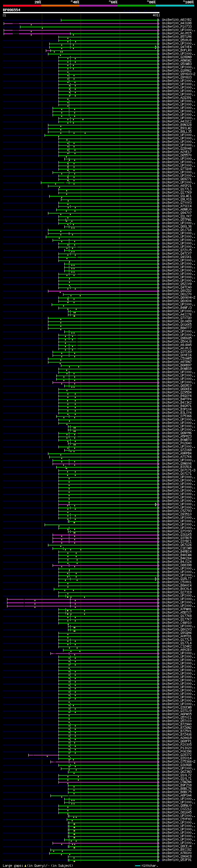The image size is (197, 868).
Task: Select hit label UniRef100_P10733
Action: pos(176,26)
